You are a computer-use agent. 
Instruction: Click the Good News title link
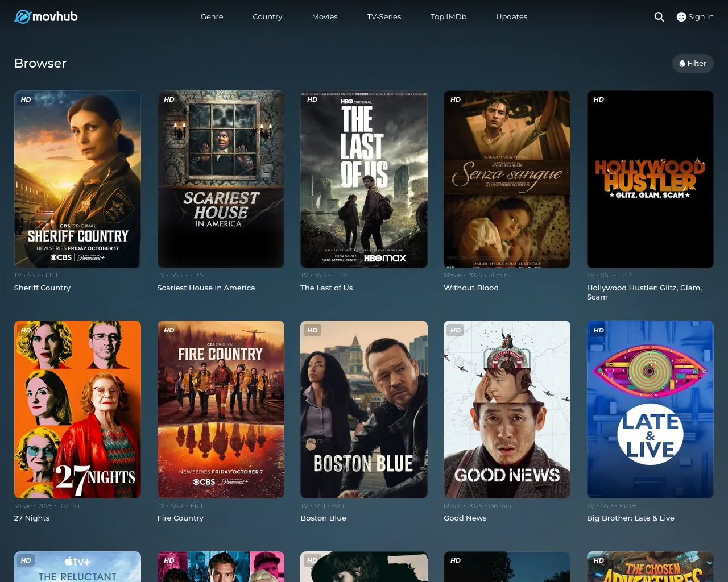(x=465, y=518)
